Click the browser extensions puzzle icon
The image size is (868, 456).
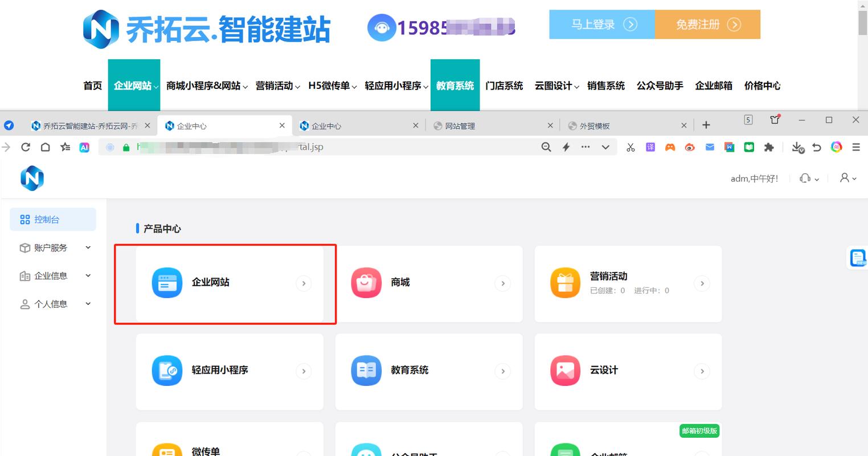pyautogui.click(x=769, y=147)
